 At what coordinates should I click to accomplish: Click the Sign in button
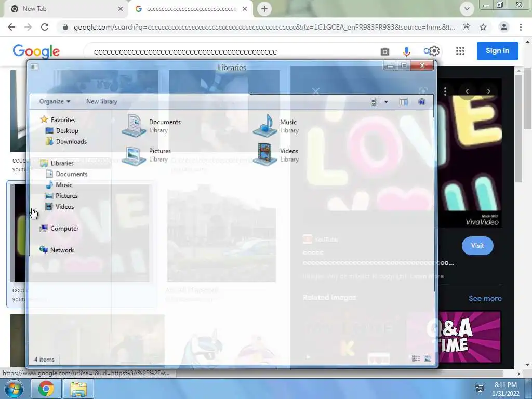pos(497,50)
